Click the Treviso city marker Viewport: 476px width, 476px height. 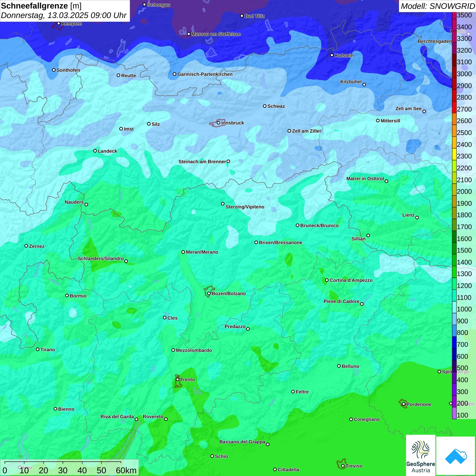click(x=343, y=466)
